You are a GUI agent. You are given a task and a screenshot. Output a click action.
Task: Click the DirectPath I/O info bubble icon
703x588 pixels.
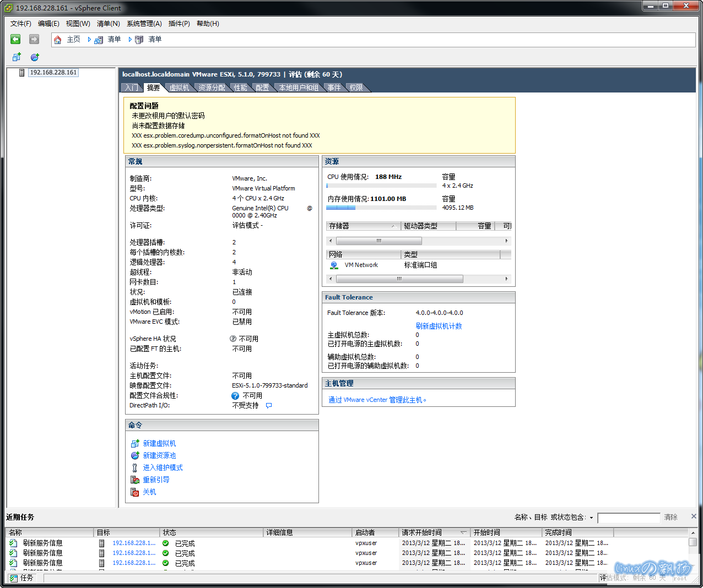click(x=269, y=406)
